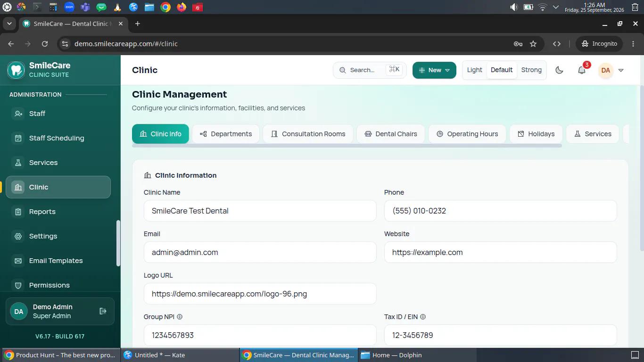Viewport: 644px width, 362px height.
Task: Open the Wi-Fi network tray icon
Action: click(543, 7)
